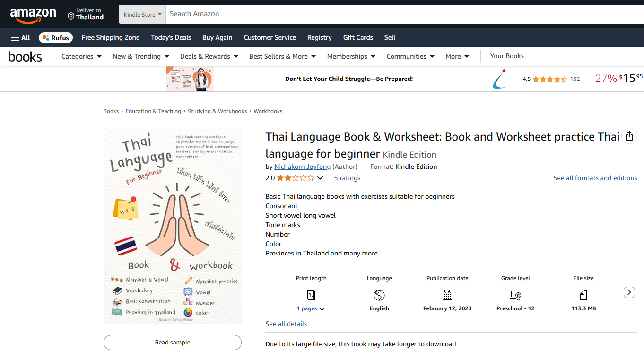This screenshot has height=352, width=644.
Task: Open author Nichakorn Joyfong link
Action: (x=303, y=167)
